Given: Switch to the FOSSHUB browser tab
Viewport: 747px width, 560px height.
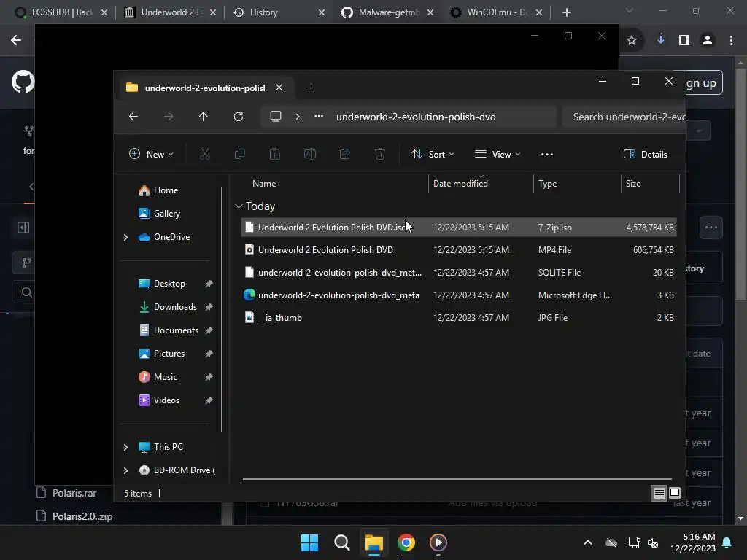Looking at the screenshot, I should [x=61, y=12].
